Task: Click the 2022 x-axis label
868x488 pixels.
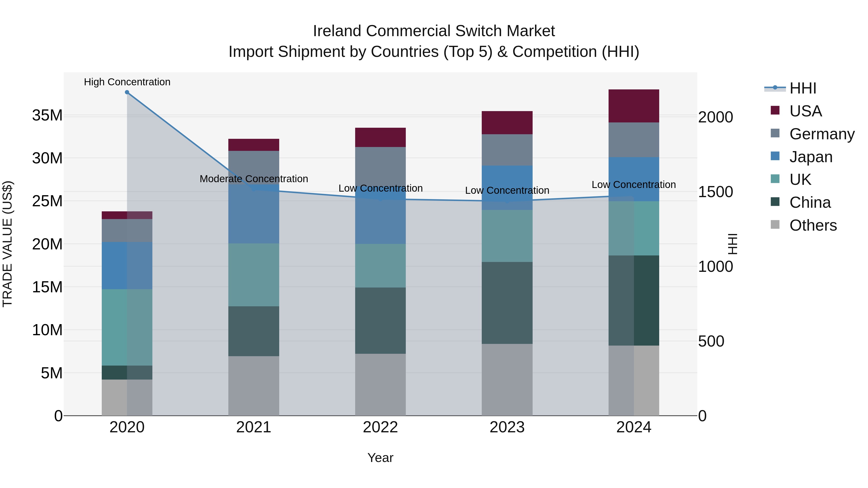Action: [x=380, y=427]
